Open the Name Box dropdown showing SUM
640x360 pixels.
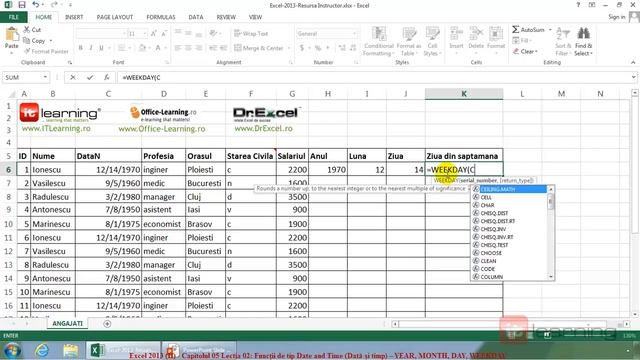click(x=45, y=77)
